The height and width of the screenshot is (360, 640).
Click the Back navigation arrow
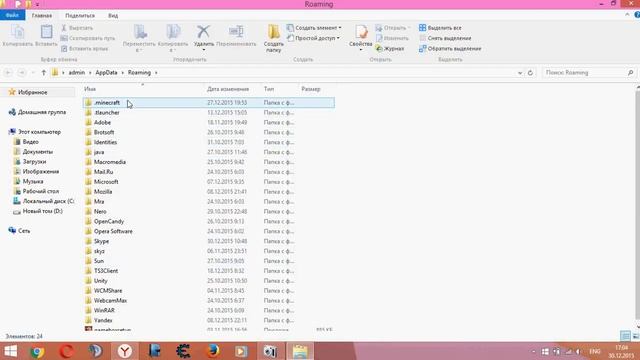(x=8, y=73)
